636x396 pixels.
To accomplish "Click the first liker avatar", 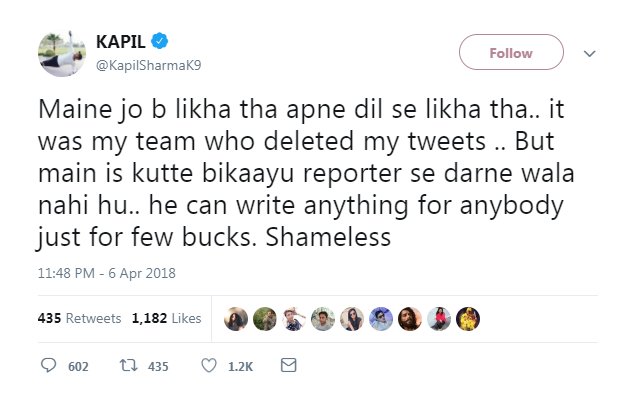I will [236, 319].
